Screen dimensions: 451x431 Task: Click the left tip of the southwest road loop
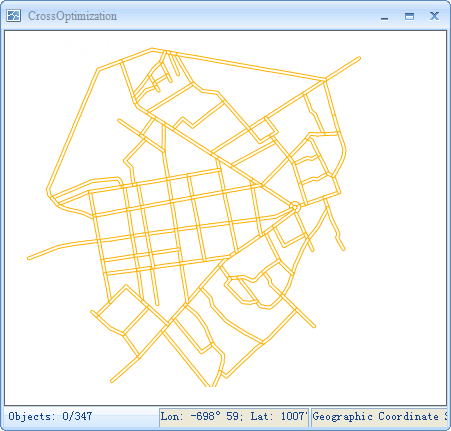click(x=93, y=312)
